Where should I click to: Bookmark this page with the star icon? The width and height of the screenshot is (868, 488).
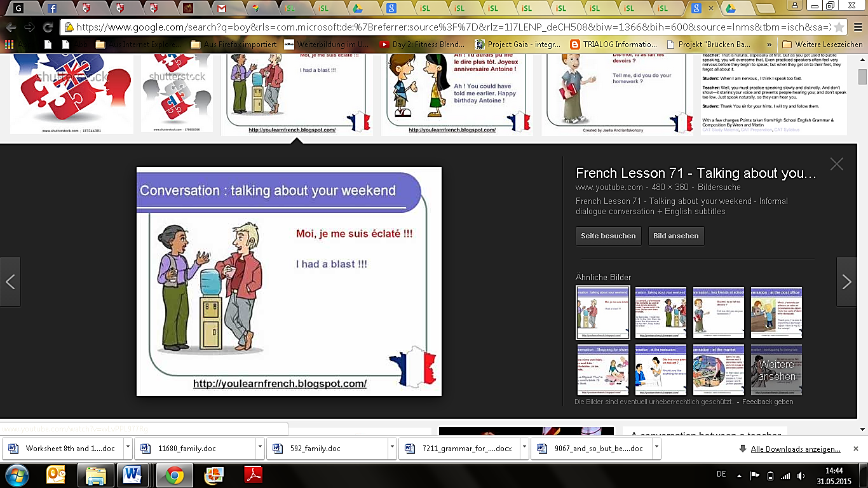pos(839,27)
